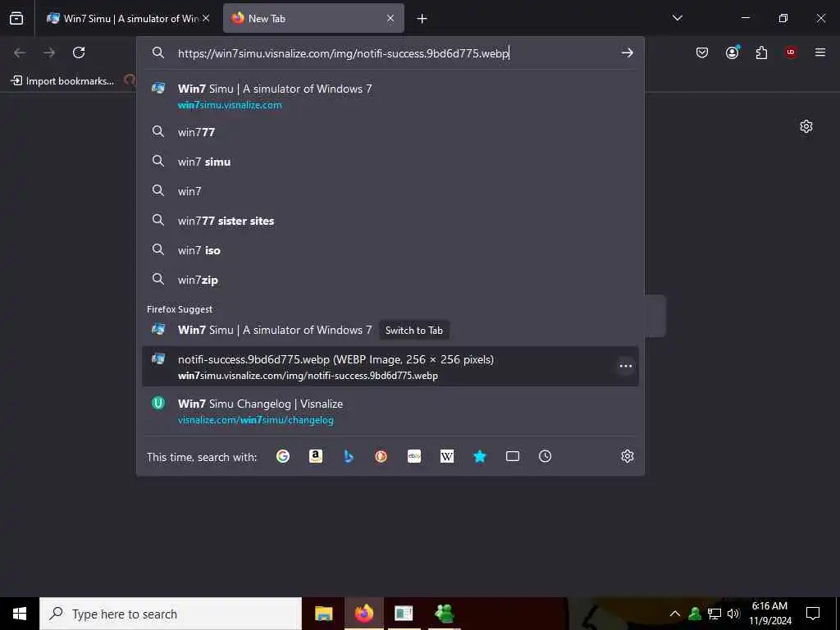
Task: Search in Bookmarks star icon
Action: tap(479, 456)
